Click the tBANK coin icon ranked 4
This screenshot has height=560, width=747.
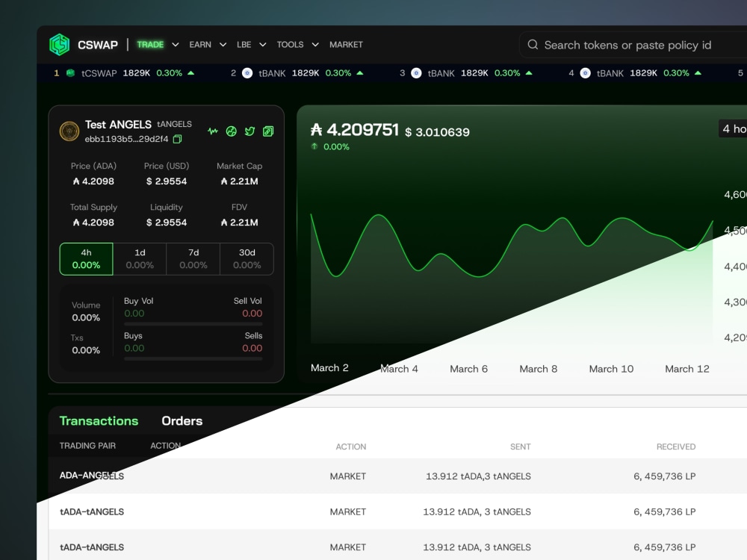pyautogui.click(x=586, y=73)
